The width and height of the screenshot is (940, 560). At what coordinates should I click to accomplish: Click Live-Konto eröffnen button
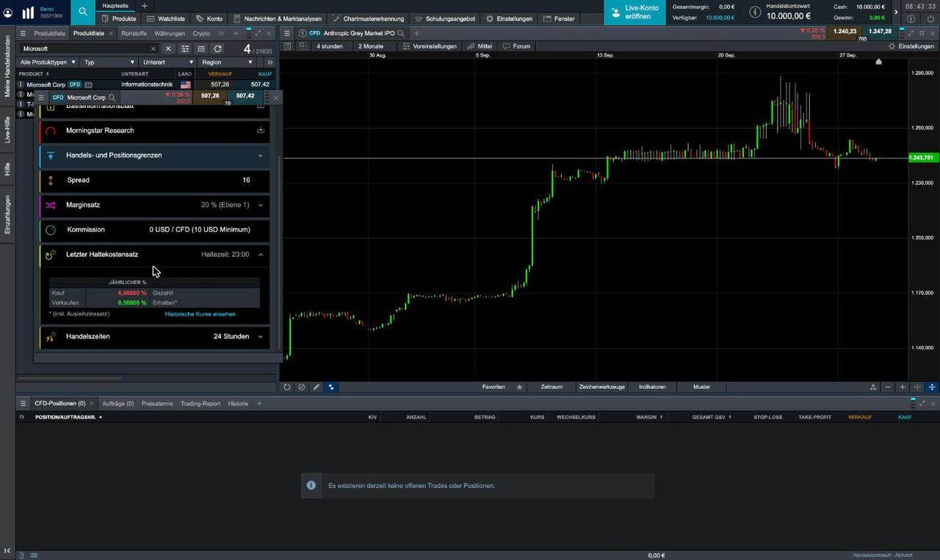pyautogui.click(x=634, y=12)
